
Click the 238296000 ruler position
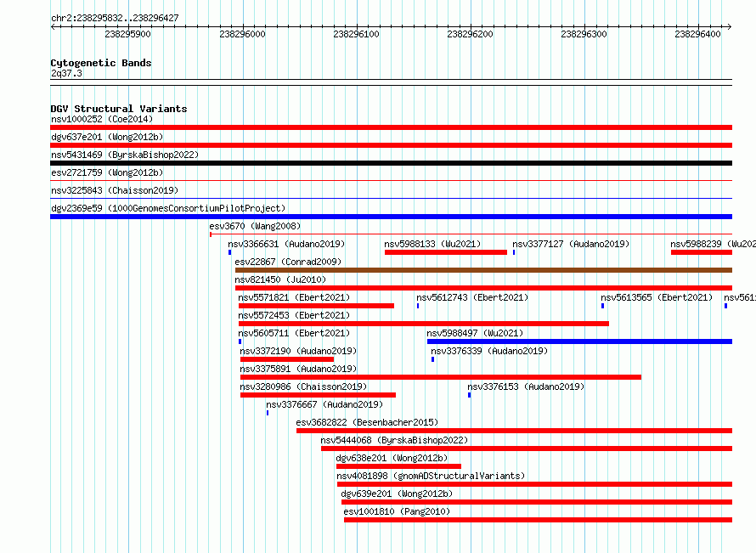tap(243, 34)
